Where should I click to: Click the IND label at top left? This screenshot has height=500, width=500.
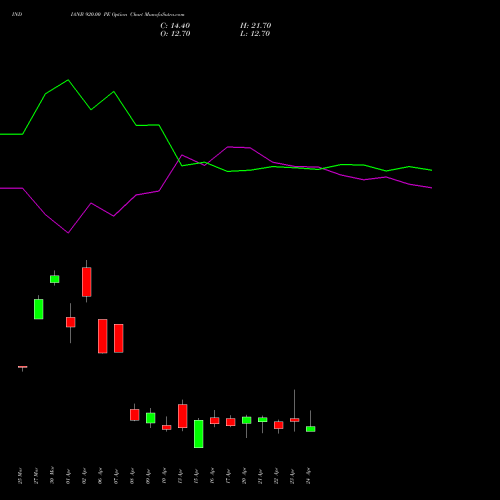click(17, 15)
